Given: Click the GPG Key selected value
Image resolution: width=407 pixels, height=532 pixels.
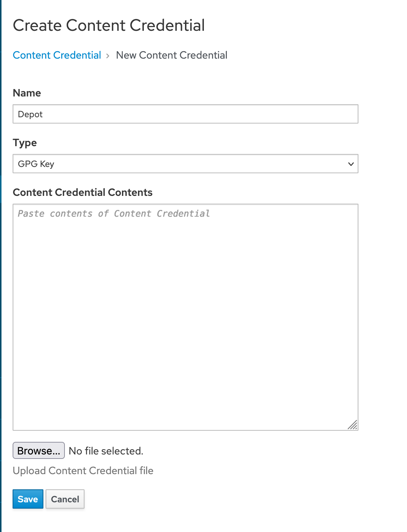Looking at the screenshot, I should pos(36,164).
